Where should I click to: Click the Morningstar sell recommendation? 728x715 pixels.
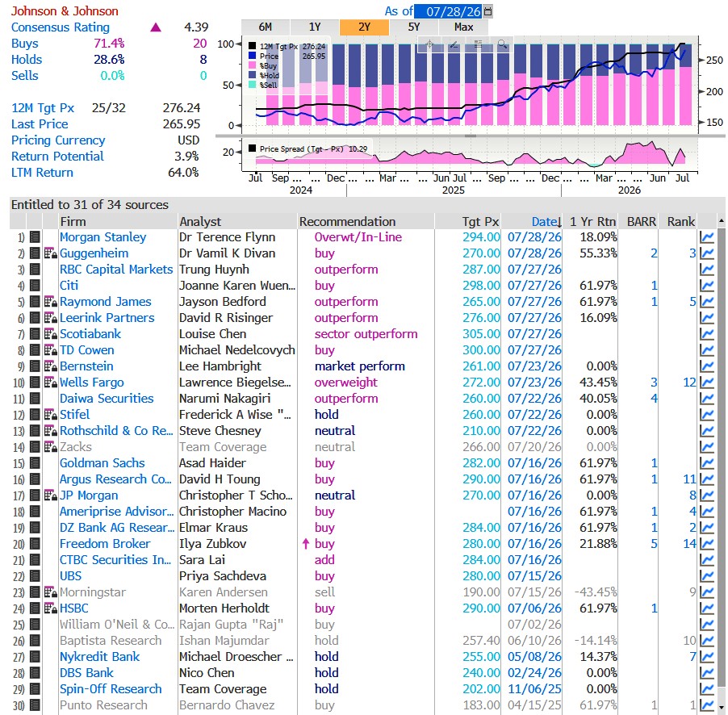(x=324, y=592)
